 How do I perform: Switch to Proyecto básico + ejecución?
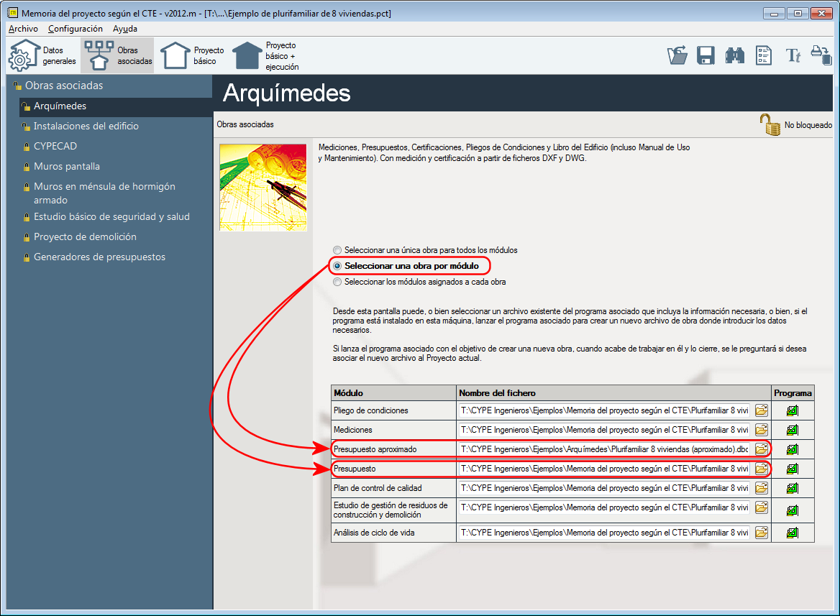pos(266,56)
